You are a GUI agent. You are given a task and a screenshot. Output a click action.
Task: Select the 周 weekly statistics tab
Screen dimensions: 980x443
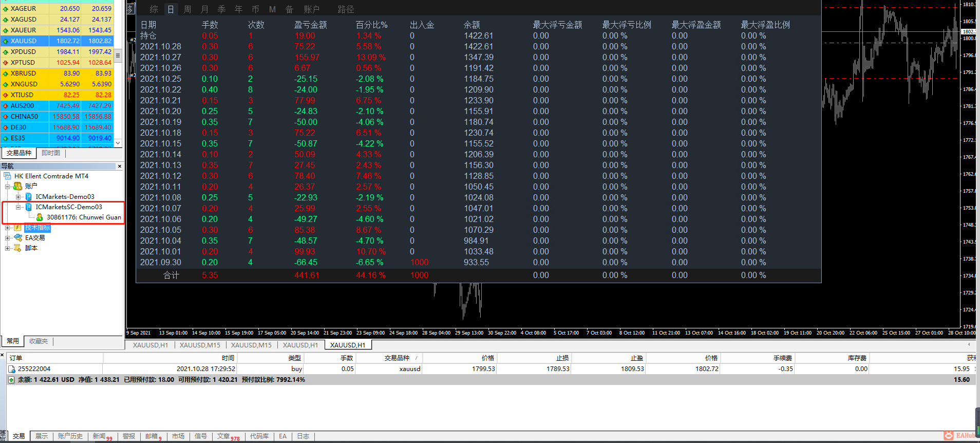coord(187,9)
